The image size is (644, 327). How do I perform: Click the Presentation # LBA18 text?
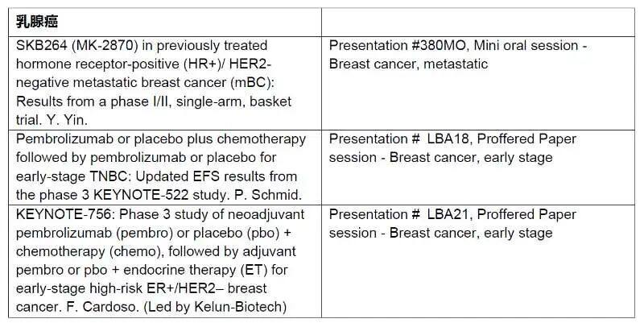click(x=398, y=139)
